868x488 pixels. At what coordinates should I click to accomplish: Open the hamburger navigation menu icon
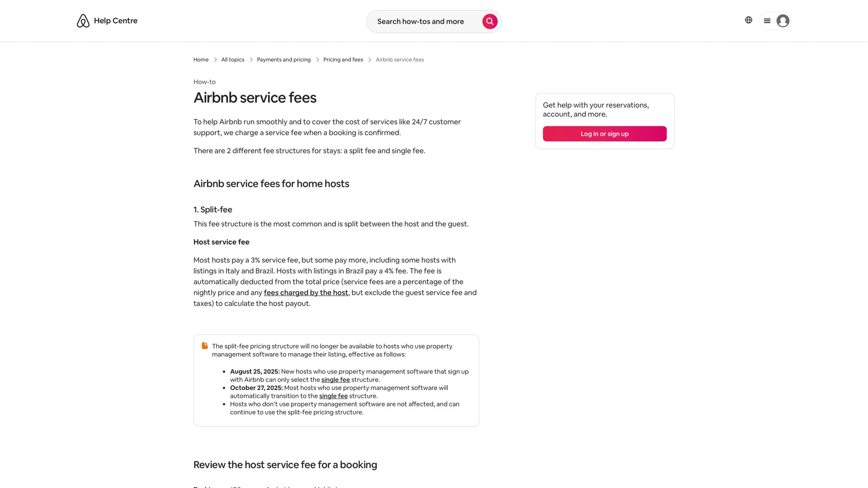pos(767,20)
